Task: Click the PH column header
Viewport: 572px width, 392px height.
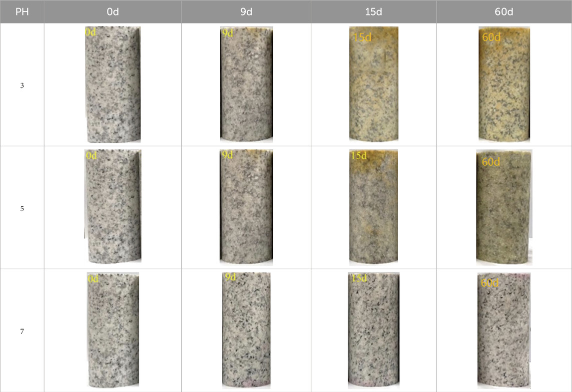Action: point(22,11)
